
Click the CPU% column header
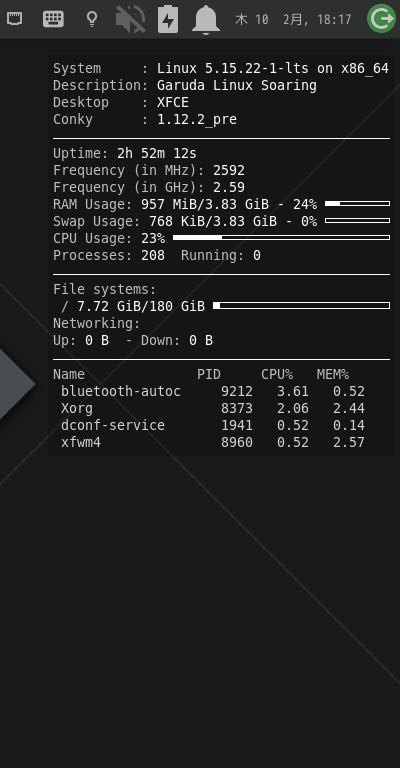click(x=277, y=374)
